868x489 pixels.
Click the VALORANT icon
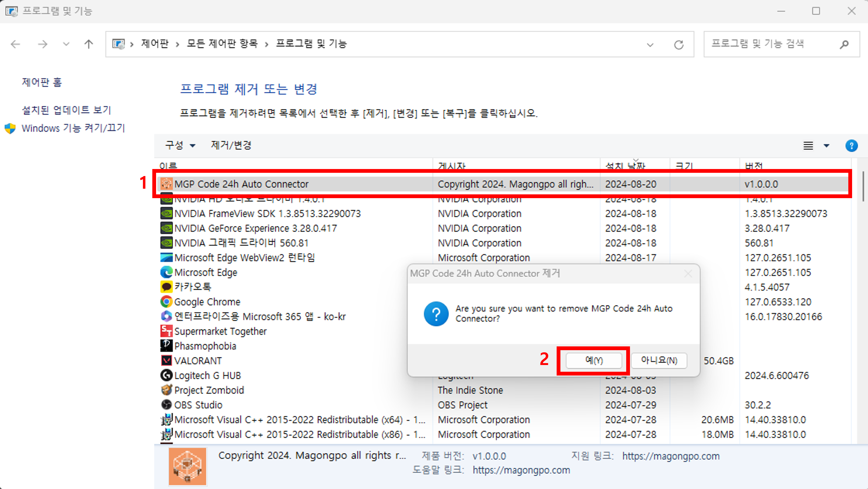tap(167, 361)
